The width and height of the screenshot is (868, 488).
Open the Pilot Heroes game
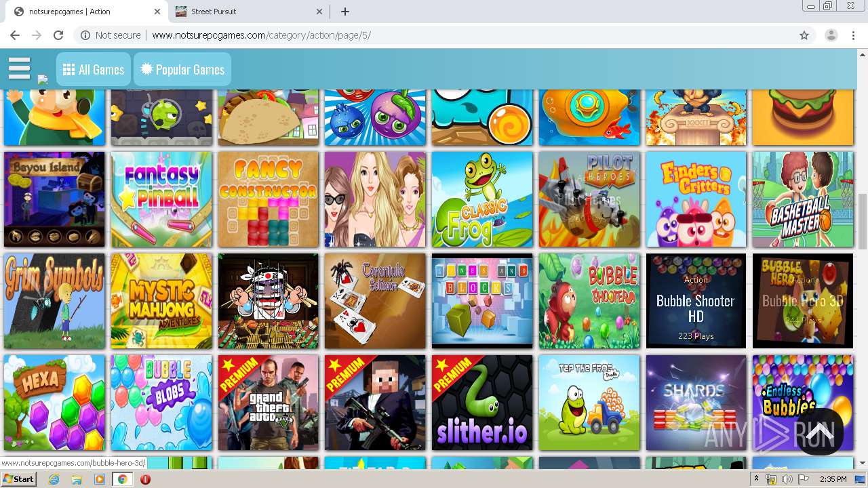coord(589,199)
